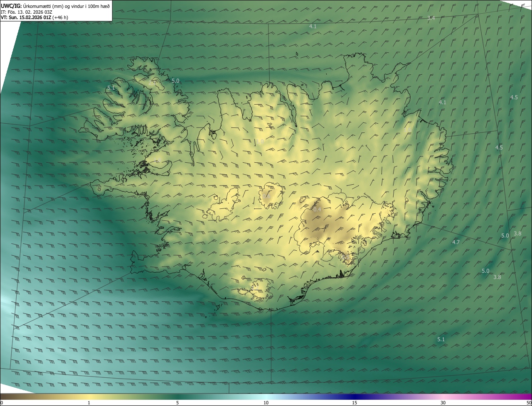Viewport: 532px width, 406px height.
Task: Click the '5.1' value label over the Westfjords
Action: coord(111,88)
